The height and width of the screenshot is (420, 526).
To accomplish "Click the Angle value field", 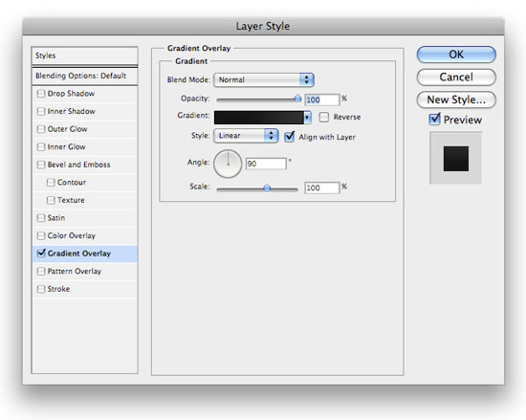I will [x=266, y=164].
